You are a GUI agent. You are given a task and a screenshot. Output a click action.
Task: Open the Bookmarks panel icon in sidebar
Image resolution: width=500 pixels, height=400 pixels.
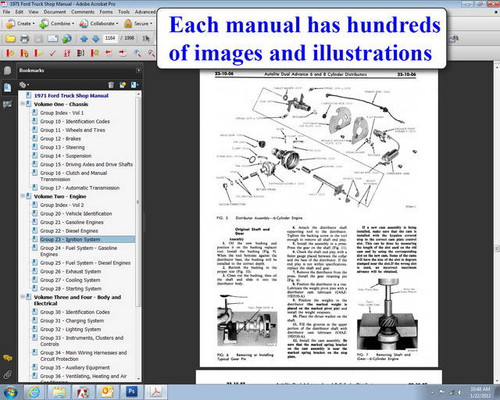7,88
